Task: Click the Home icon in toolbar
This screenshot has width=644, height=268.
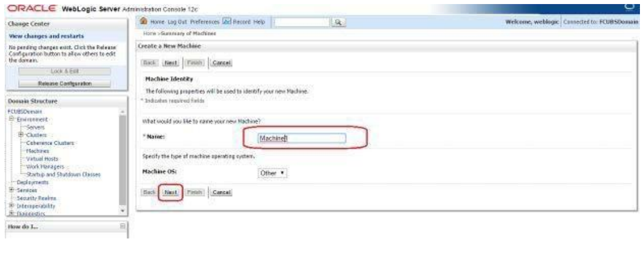Action: click(x=143, y=21)
